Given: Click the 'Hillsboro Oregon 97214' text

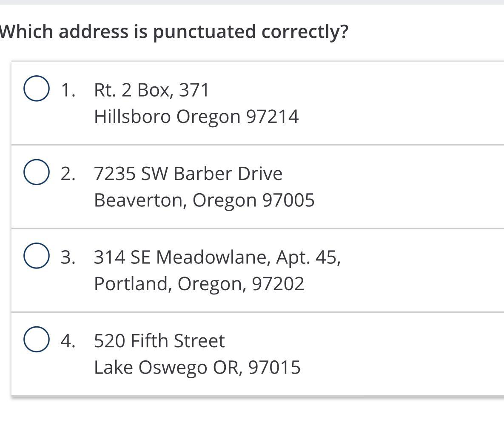Looking at the screenshot, I should click(x=196, y=117).
